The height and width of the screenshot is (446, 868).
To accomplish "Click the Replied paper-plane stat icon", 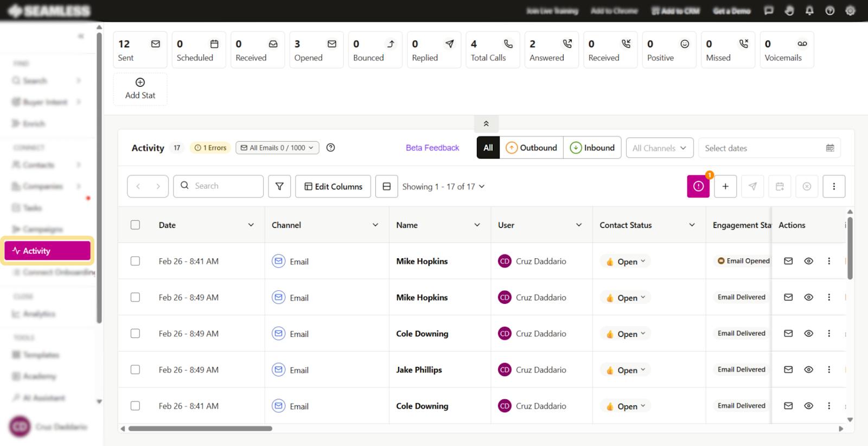I will [x=450, y=44].
